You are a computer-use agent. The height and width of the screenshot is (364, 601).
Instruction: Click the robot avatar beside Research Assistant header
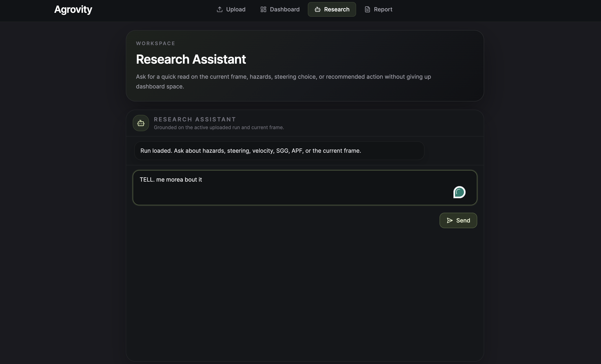point(141,123)
